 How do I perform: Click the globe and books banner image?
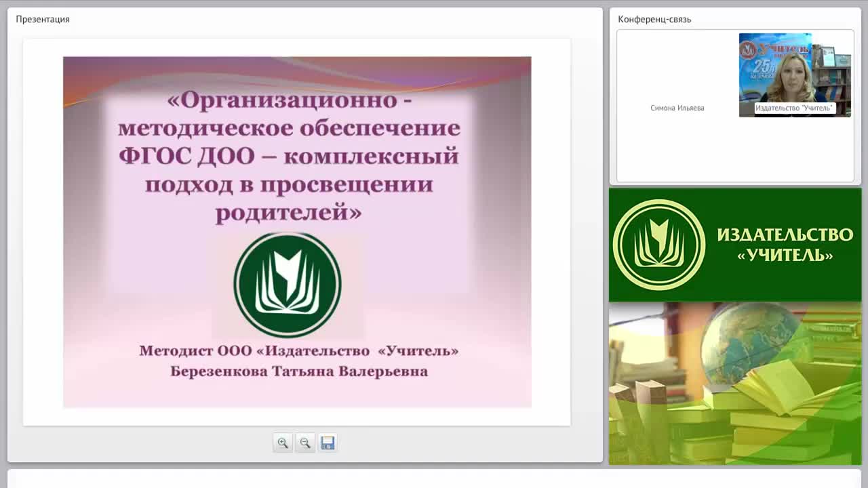(x=735, y=383)
